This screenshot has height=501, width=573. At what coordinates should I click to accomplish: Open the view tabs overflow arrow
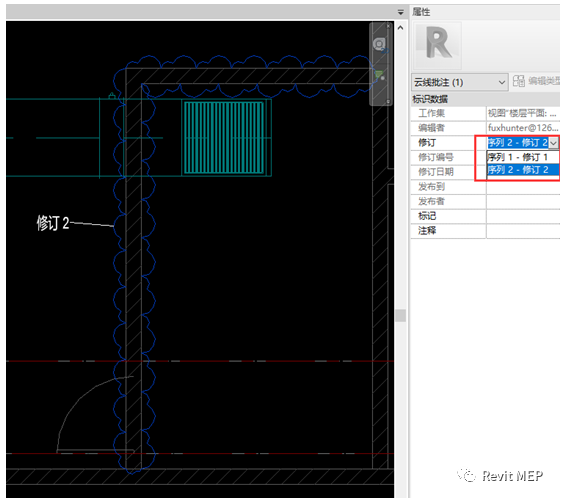[x=401, y=12]
